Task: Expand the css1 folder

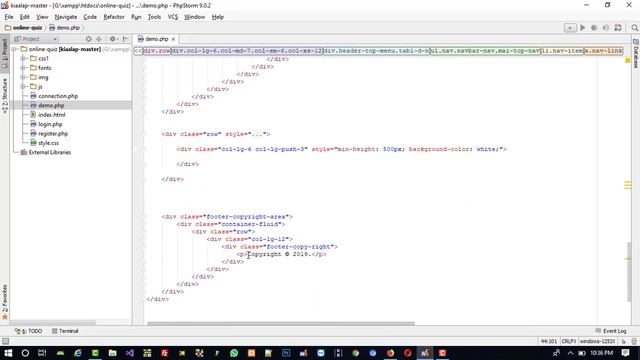Action: tap(23, 58)
